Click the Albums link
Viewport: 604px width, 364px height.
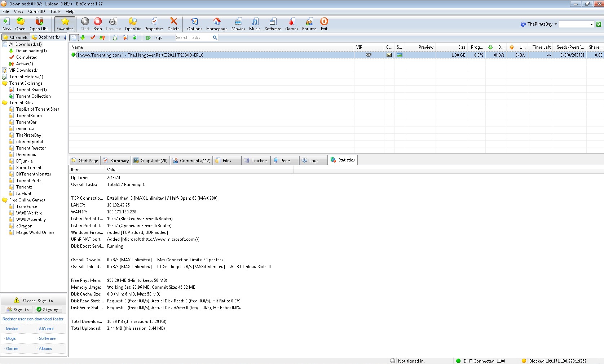point(45,349)
